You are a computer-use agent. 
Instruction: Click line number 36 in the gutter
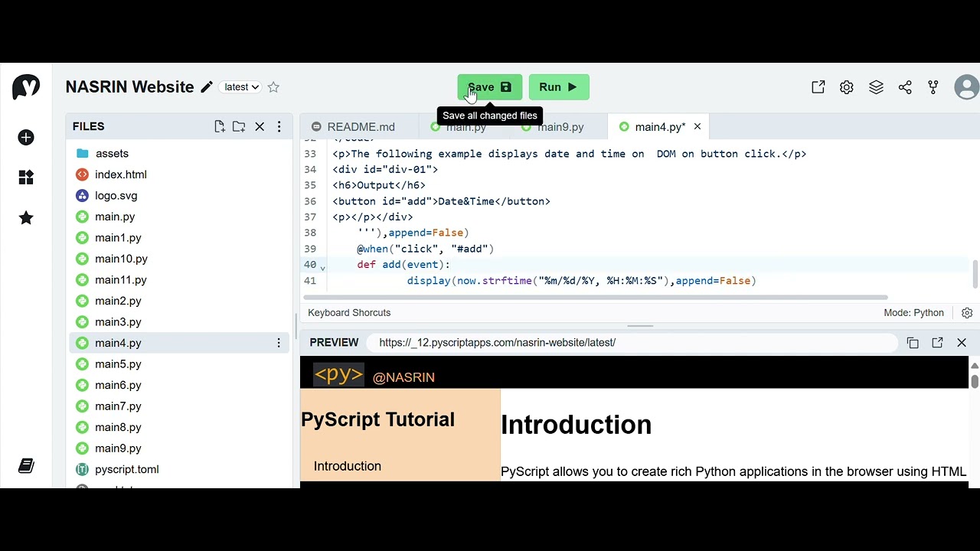tap(310, 201)
